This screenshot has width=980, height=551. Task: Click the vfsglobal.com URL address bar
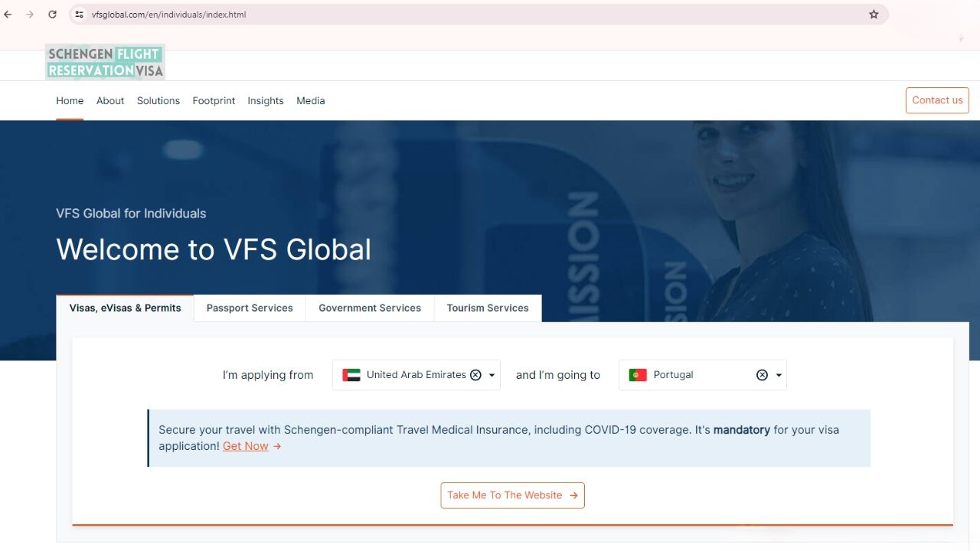479,15
